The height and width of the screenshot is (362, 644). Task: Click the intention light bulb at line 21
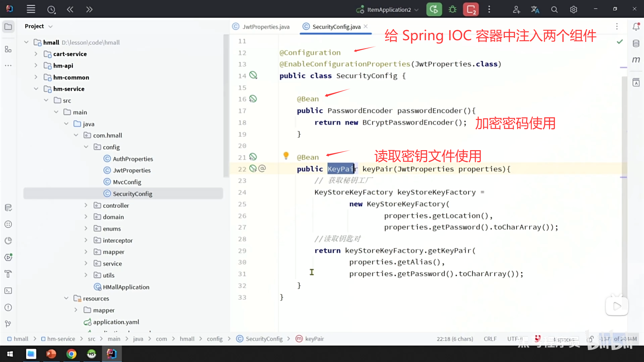(x=286, y=156)
